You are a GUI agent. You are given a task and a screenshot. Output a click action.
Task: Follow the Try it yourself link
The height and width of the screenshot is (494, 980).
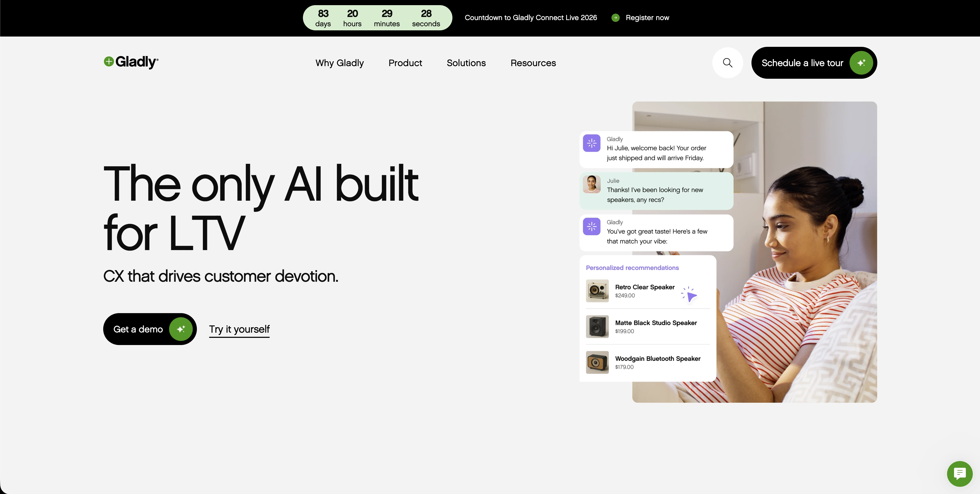(239, 329)
